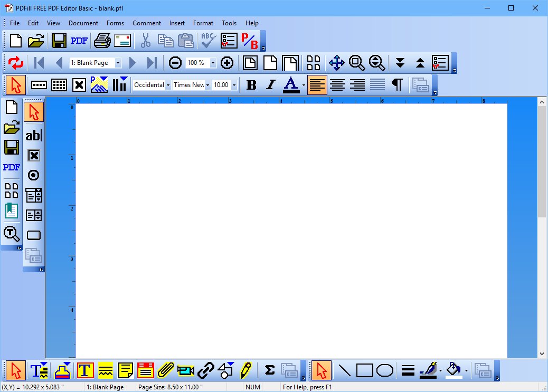Viewport: 548px width, 392px height.
Task: Open the page selector dropdown
Action: pos(118,62)
